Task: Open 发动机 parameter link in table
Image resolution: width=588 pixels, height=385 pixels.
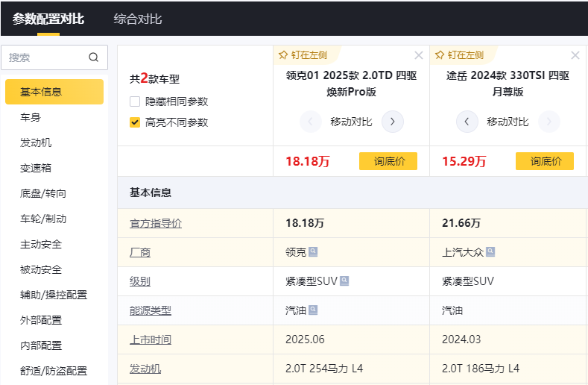Action: (x=145, y=369)
